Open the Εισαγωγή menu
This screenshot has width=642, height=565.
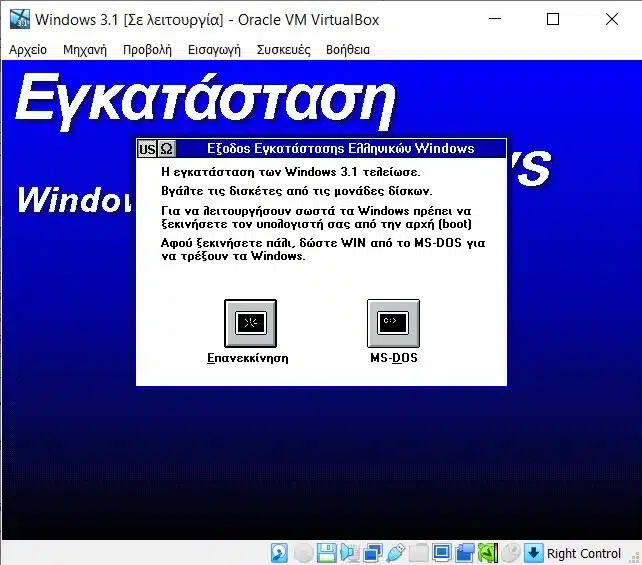(x=214, y=50)
